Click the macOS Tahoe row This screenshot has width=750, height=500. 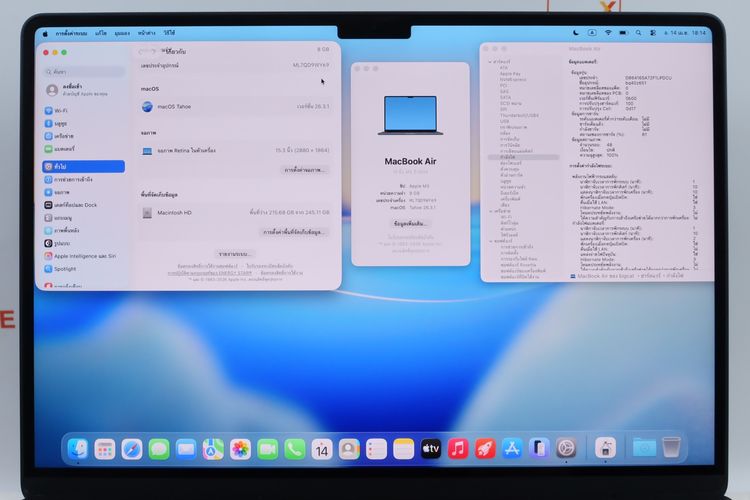pos(235,107)
